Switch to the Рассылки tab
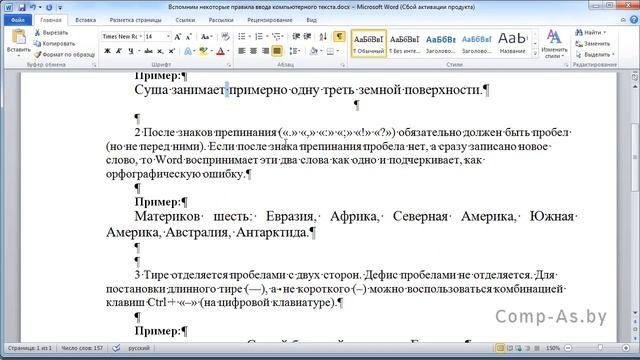Screen dimensions: 640x360 pos(221,20)
